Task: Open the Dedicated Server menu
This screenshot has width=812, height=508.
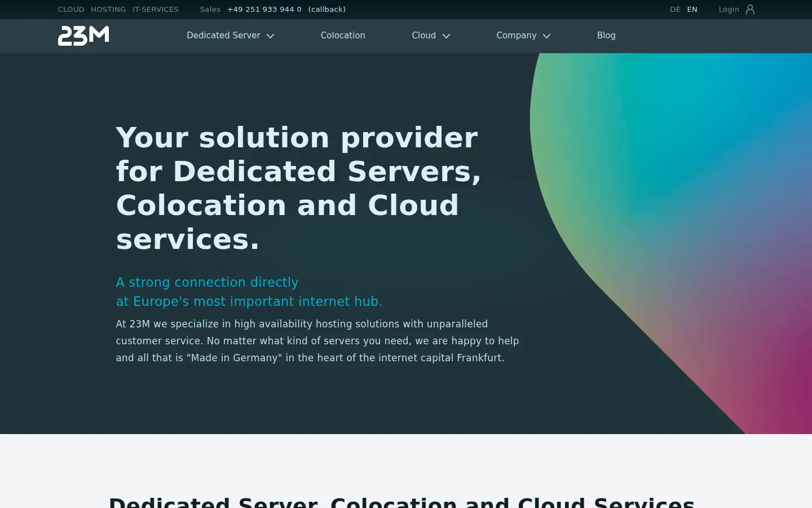Action: point(223,36)
